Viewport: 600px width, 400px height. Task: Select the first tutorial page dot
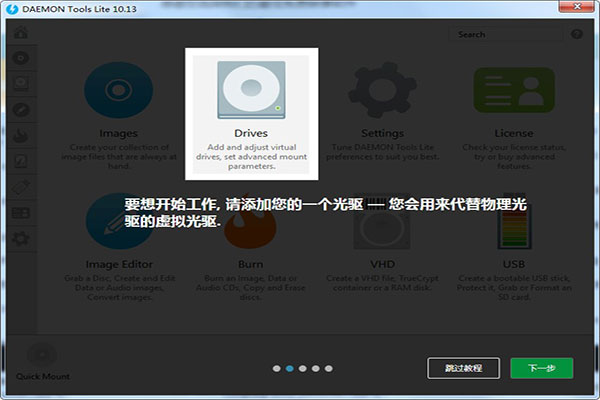point(276,369)
